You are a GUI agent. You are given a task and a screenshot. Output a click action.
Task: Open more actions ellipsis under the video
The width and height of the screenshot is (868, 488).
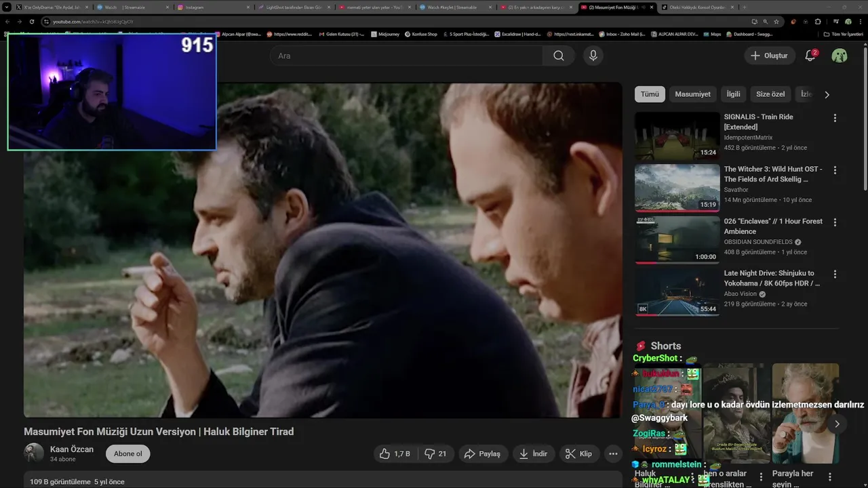click(x=613, y=453)
